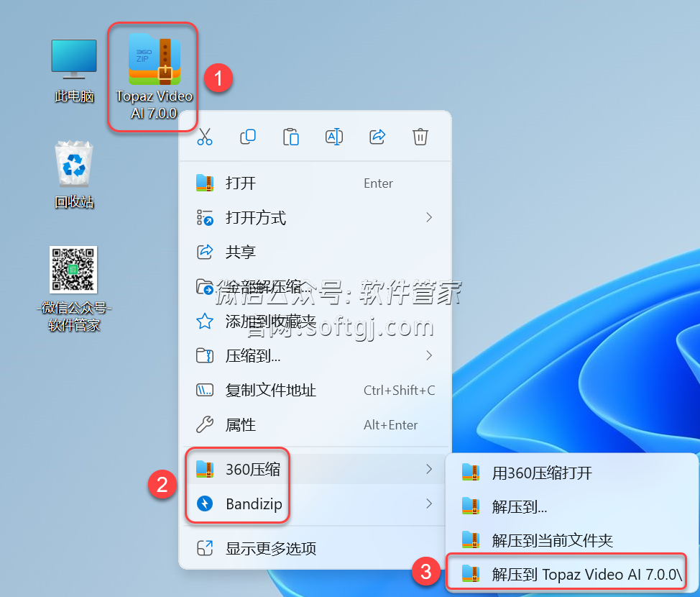
Task: Choose 全部解压缩 menu entry
Action: pyautogui.click(x=316, y=286)
